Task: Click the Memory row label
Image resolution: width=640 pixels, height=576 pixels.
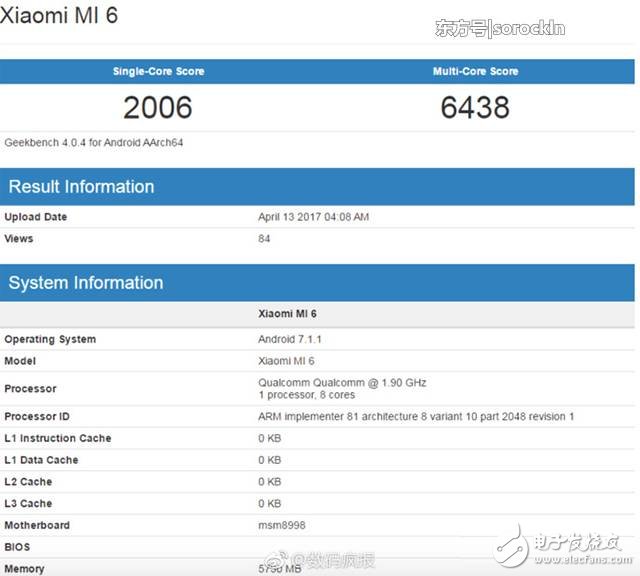Action: 25,569
